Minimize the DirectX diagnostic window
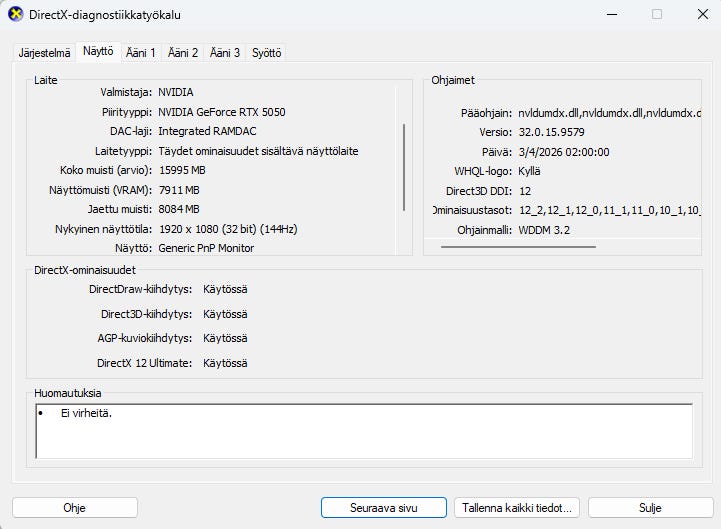The image size is (721, 529). pos(612,14)
